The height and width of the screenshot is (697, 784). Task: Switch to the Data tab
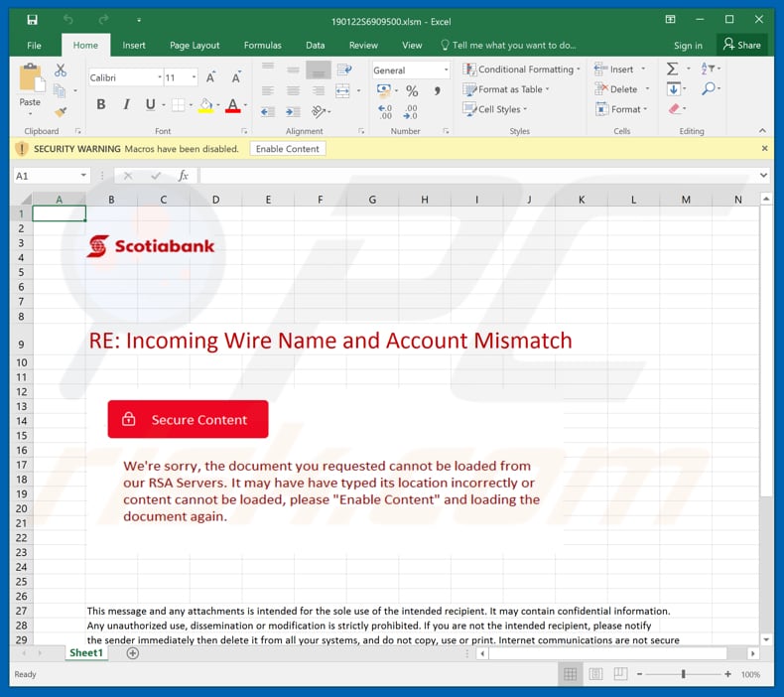[x=315, y=45]
